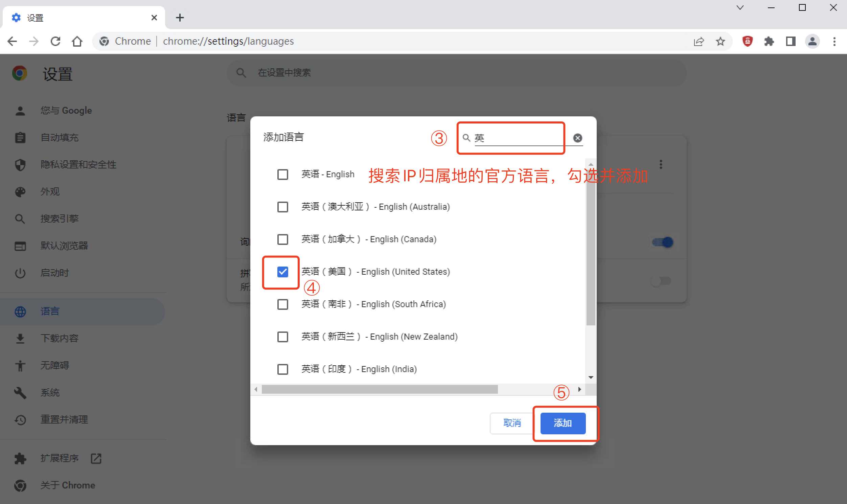This screenshot has height=504, width=847.
Task: Check English (India) checkbox
Action: click(282, 369)
